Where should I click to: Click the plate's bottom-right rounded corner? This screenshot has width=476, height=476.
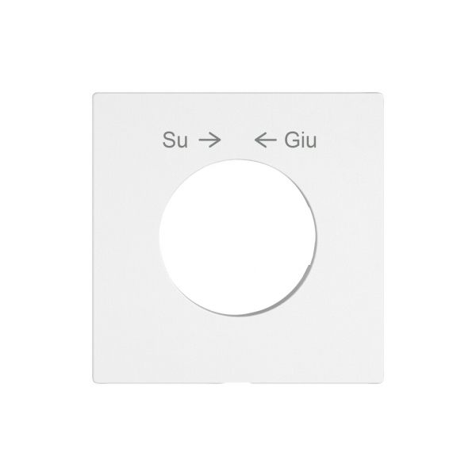[380, 381]
